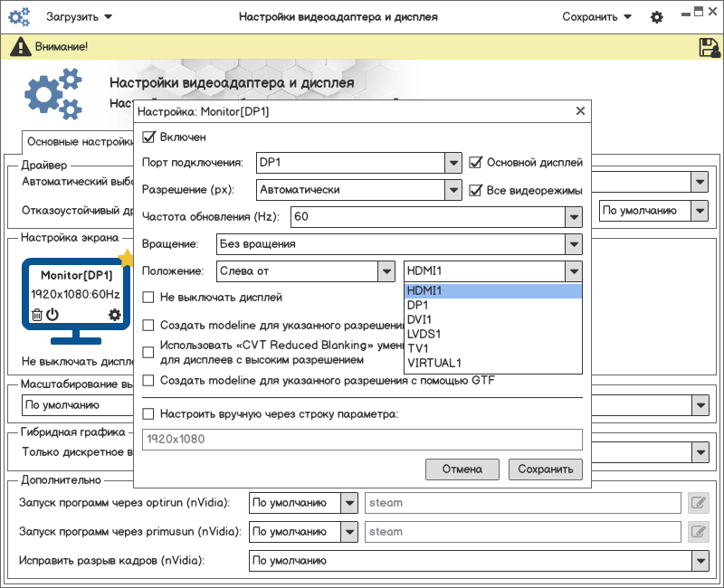The height and width of the screenshot is (588, 724).
Task: Choose LVDS1 from the open list
Action: point(423,335)
